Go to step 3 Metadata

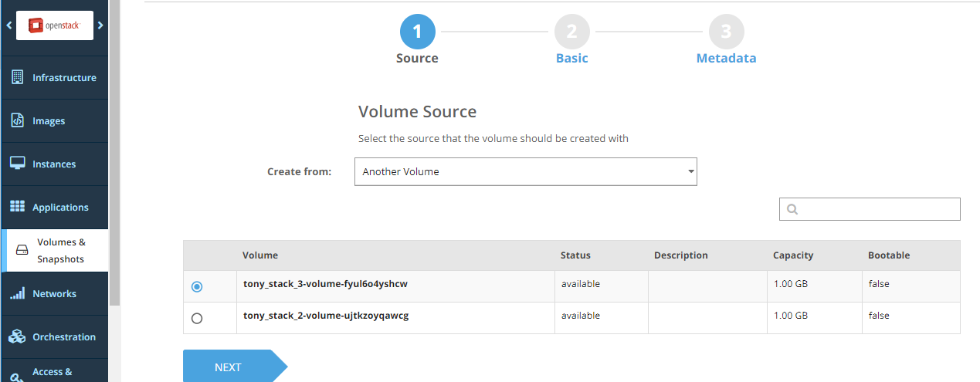point(726,32)
